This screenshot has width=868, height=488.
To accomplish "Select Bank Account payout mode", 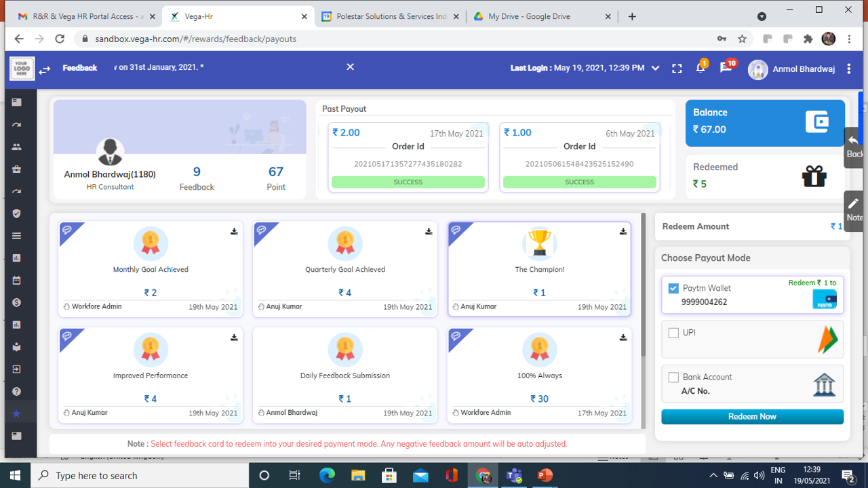I will pos(673,377).
